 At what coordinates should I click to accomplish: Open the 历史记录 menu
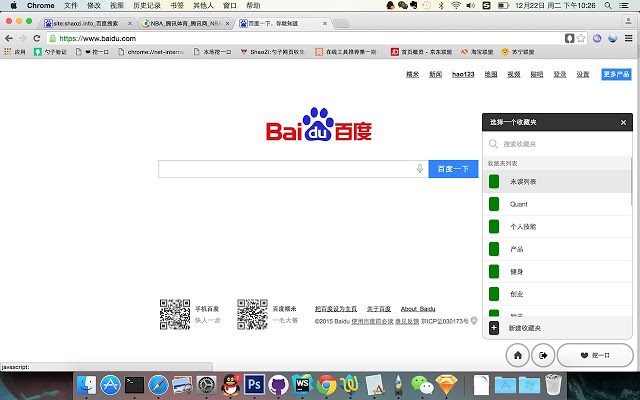pyautogui.click(x=147, y=5)
